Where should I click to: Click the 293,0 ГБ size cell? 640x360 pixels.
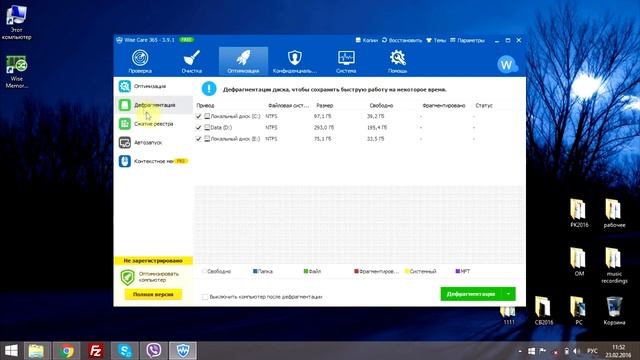pyautogui.click(x=324, y=128)
